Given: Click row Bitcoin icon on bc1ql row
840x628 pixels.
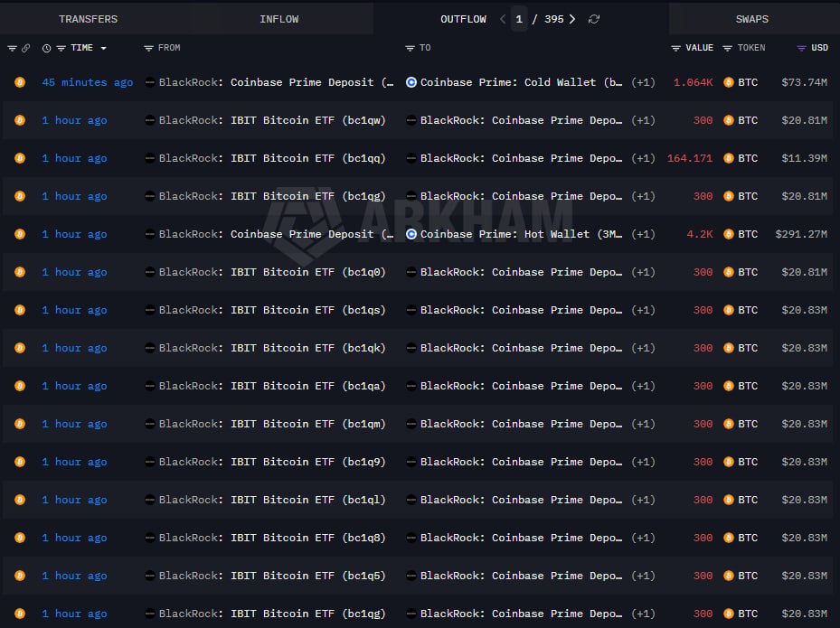Looking at the screenshot, I should (20, 500).
